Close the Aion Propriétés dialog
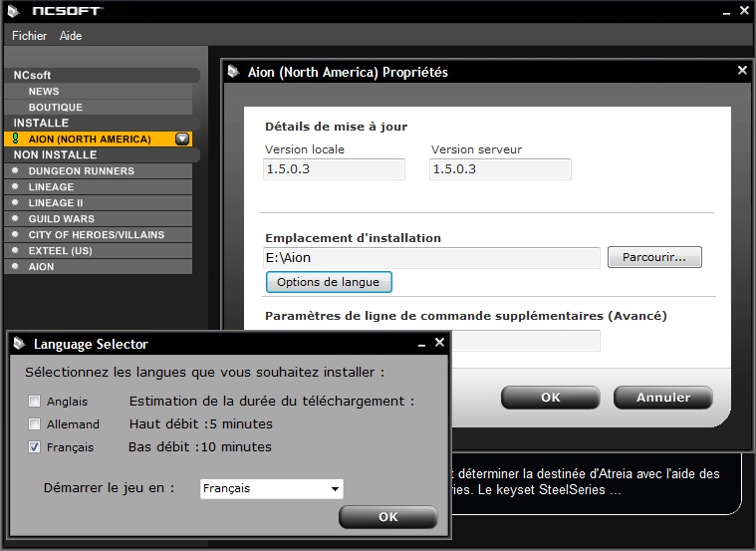This screenshot has height=551, width=756. pos(741,71)
